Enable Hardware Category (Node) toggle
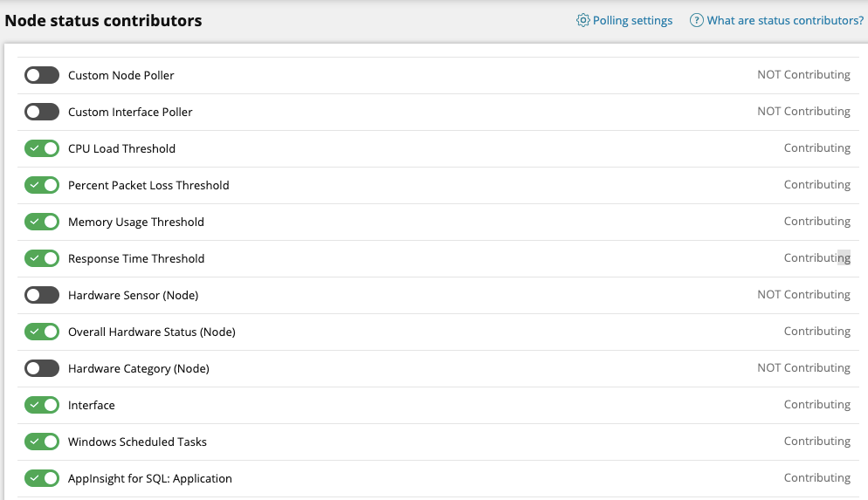 click(x=42, y=368)
